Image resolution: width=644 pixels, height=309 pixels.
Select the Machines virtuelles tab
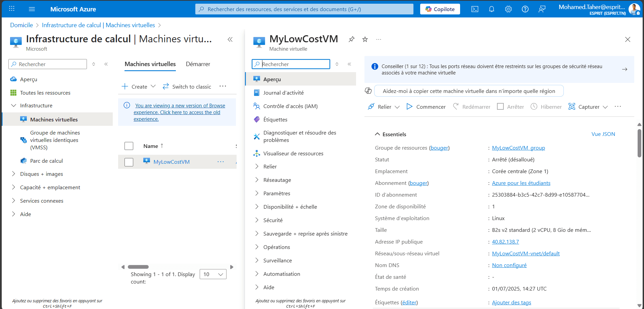click(150, 64)
